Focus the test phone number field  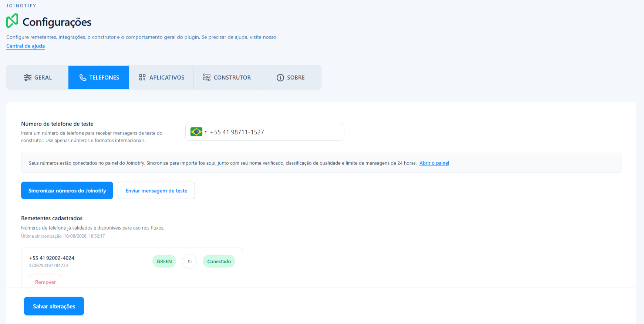pos(265,132)
